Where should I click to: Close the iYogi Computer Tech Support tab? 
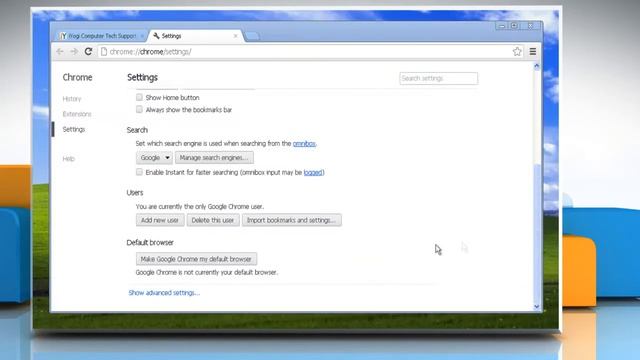142,36
